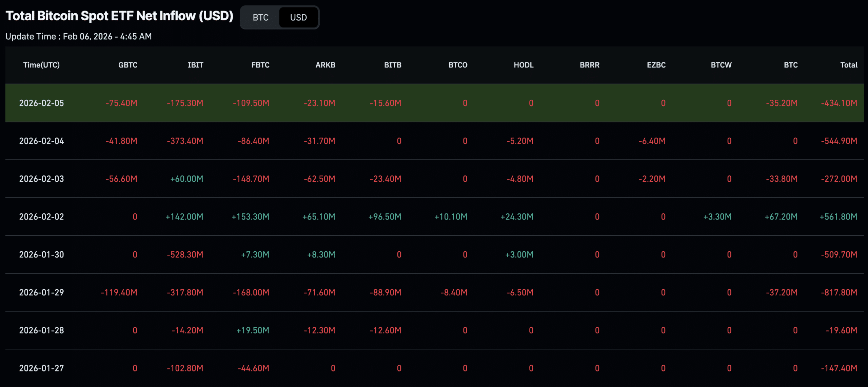Select the 2026-01-29 date cell

click(x=41, y=292)
